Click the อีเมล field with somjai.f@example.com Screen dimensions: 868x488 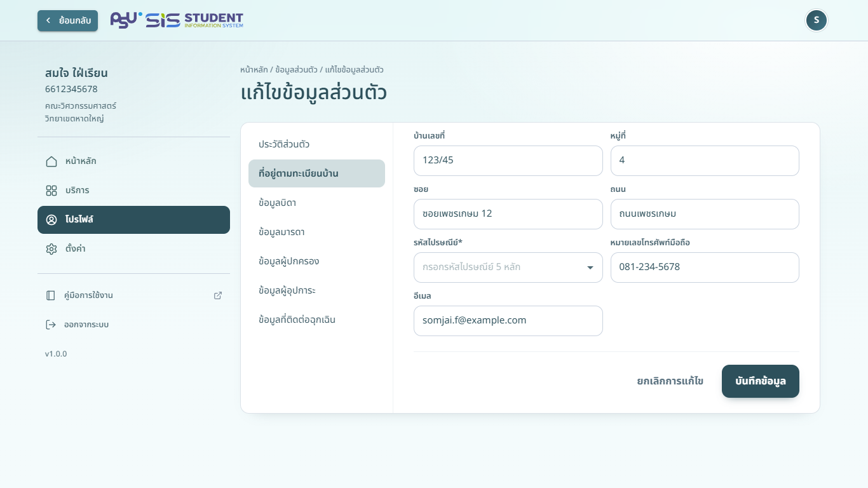[508, 321]
